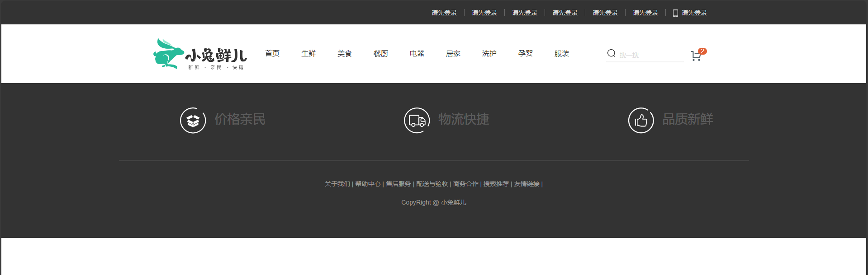Click the 价格亲民 box icon
The height and width of the screenshot is (275, 868).
point(193,121)
